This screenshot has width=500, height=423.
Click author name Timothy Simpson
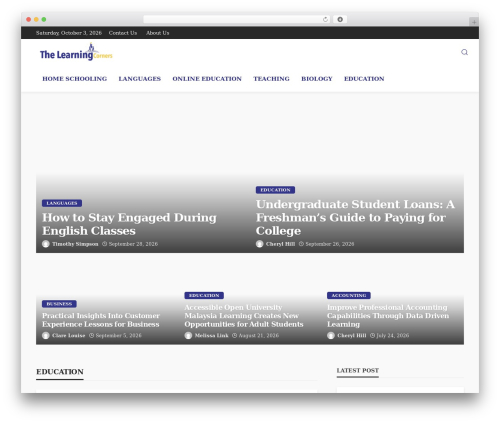[75, 244]
